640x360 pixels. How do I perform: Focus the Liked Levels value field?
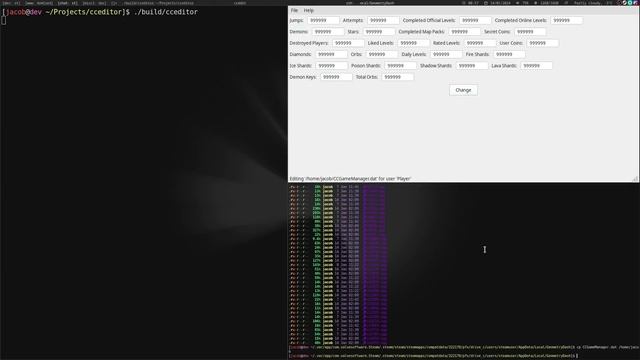[x=413, y=43]
